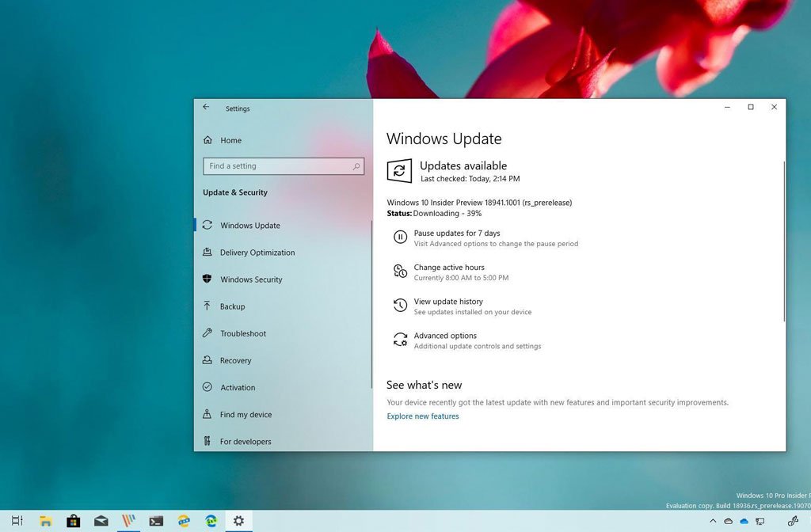Open Microsoft Store from the taskbar
This screenshot has width=811, height=532.
click(x=73, y=521)
